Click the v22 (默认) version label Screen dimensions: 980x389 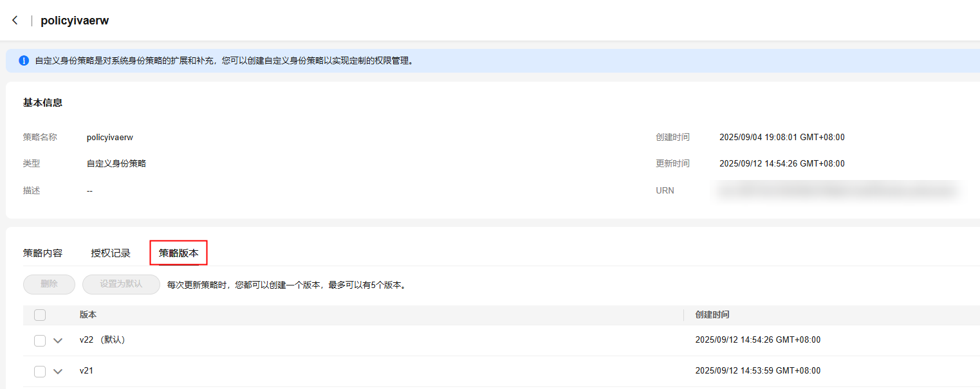102,340
